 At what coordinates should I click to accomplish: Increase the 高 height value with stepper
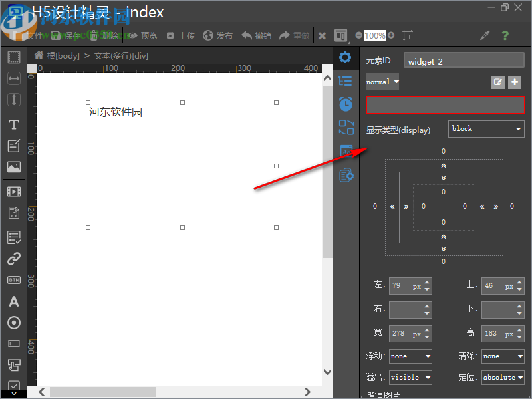pos(519,330)
